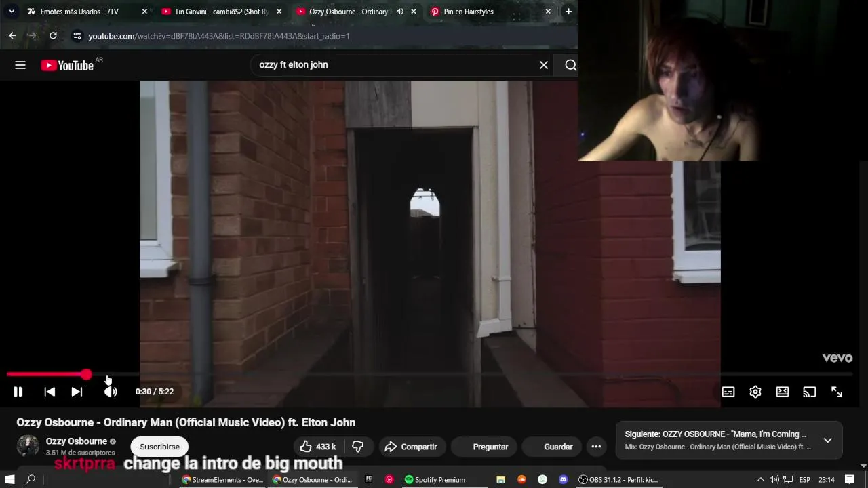
Task: Go back in the browser
Action: [12, 35]
